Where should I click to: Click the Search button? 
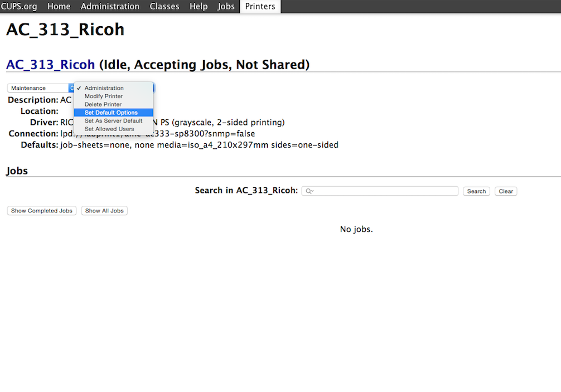click(x=476, y=191)
